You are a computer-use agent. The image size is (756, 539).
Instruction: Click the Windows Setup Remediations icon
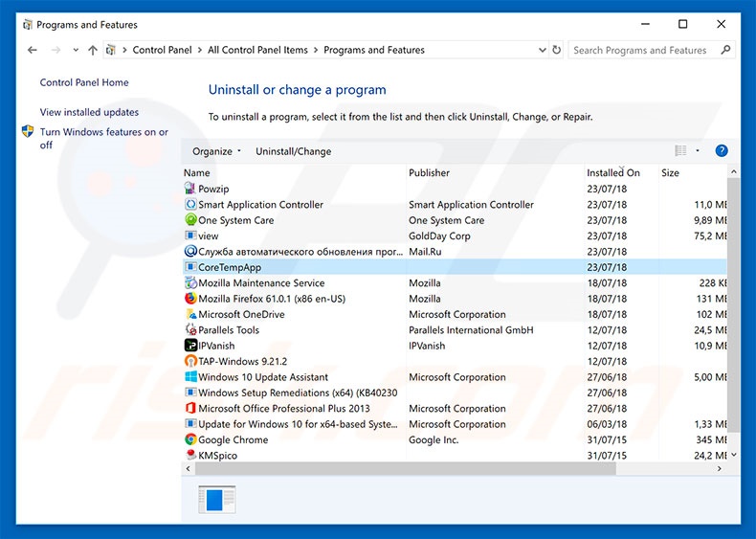click(190, 393)
